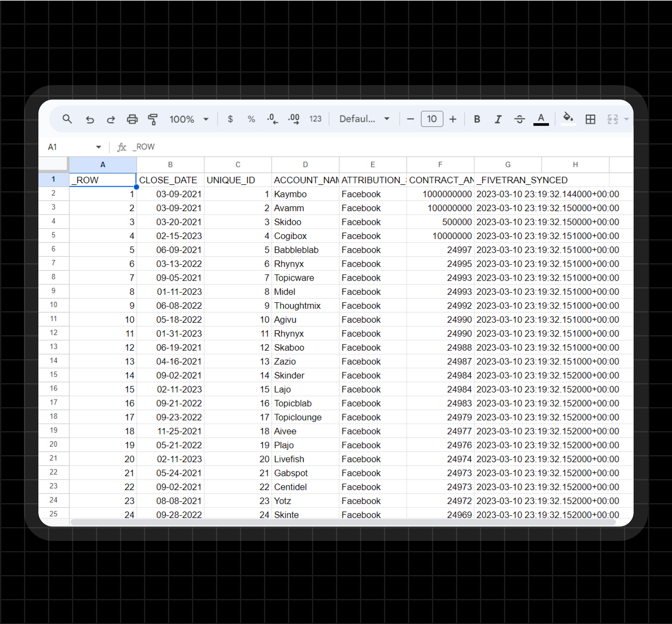Open the 123 number format menu
The width and height of the screenshot is (672, 624).
tap(315, 119)
